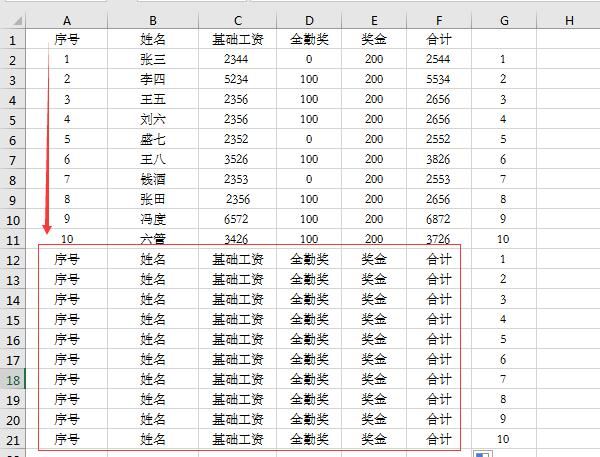Click the base salary value 3526
The width and height of the screenshot is (600, 457).
tap(238, 159)
